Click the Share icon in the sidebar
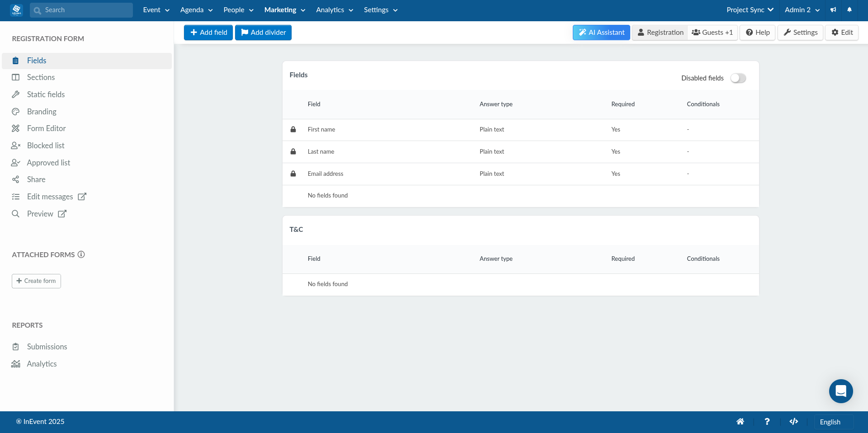This screenshot has width=868, height=433. click(x=15, y=179)
